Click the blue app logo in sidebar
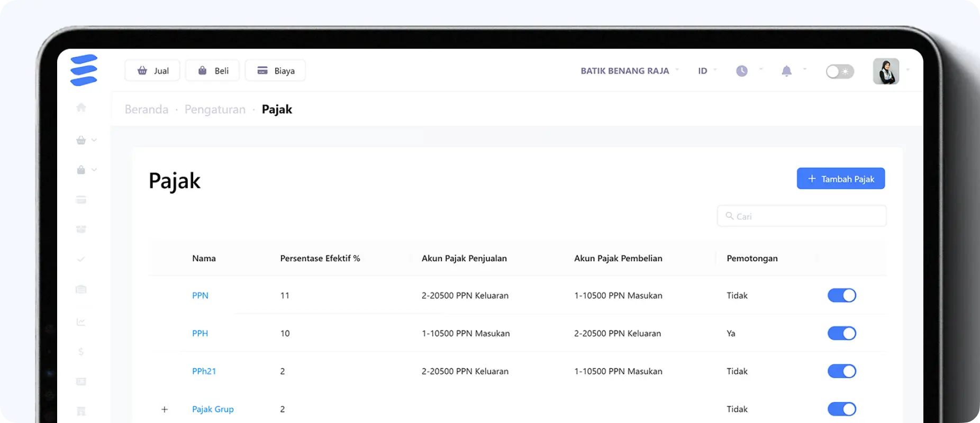Screen dimensions: 980x423 (84, 70)
